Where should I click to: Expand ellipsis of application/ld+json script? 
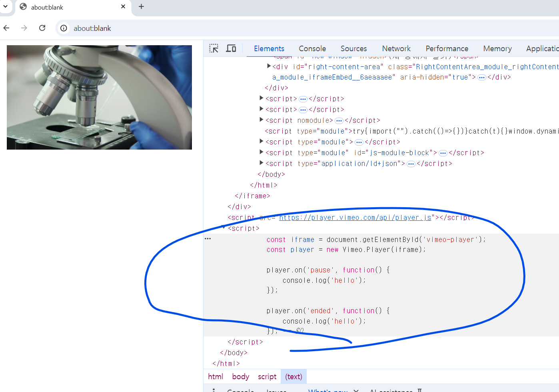pyautogui.click(x=411, y=164)
